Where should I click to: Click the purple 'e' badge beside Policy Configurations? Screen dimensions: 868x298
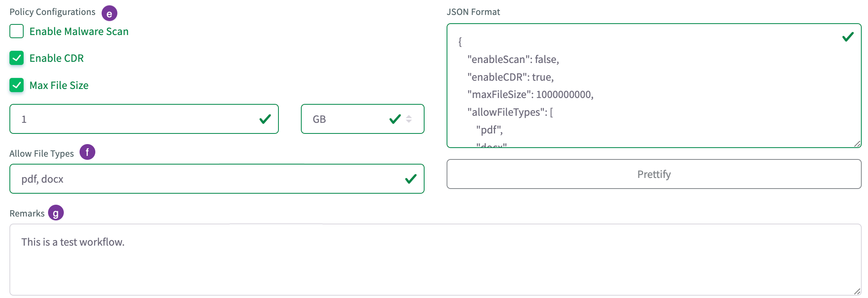coord(109,13)
